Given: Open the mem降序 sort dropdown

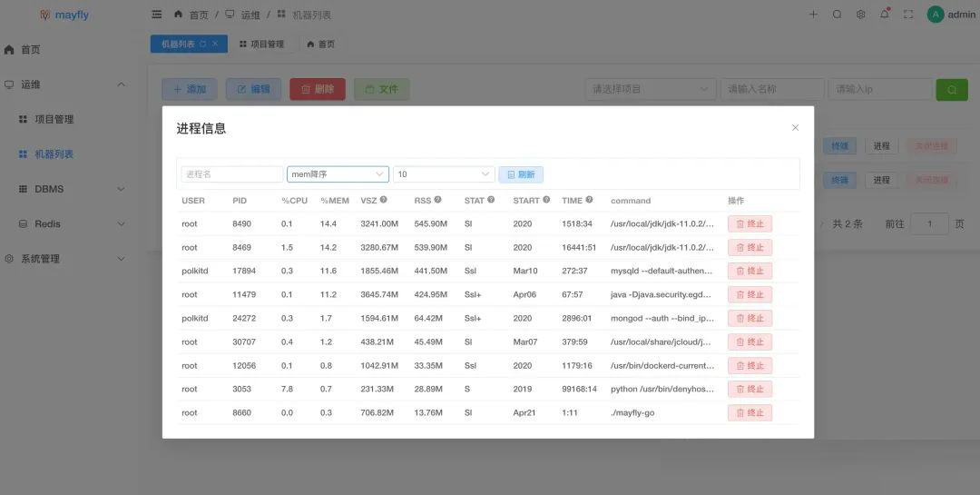Looking at the screenshot, I should point(338,174).
